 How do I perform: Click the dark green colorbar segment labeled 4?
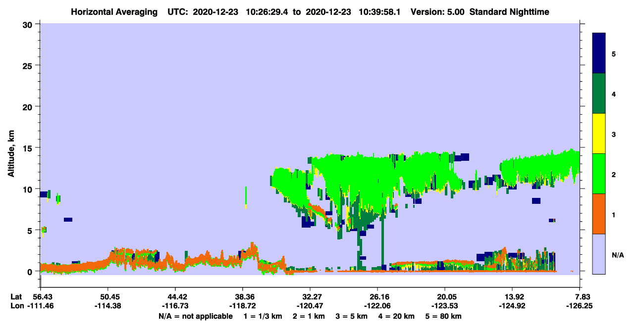point(599,94)
